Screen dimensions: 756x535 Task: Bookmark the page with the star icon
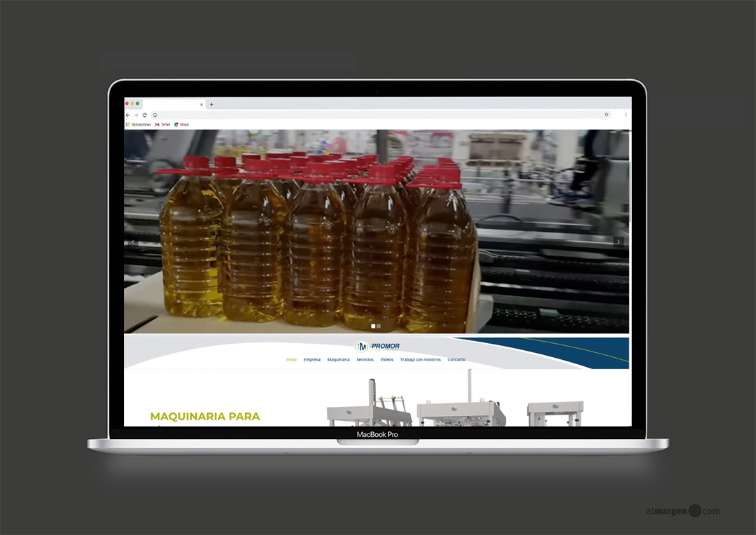click(x=606, y=113)
